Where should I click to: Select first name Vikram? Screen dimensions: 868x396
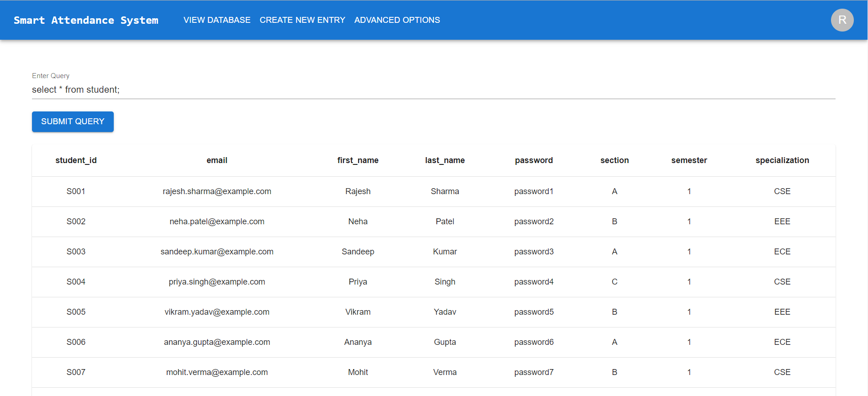(x=358, y=312)
